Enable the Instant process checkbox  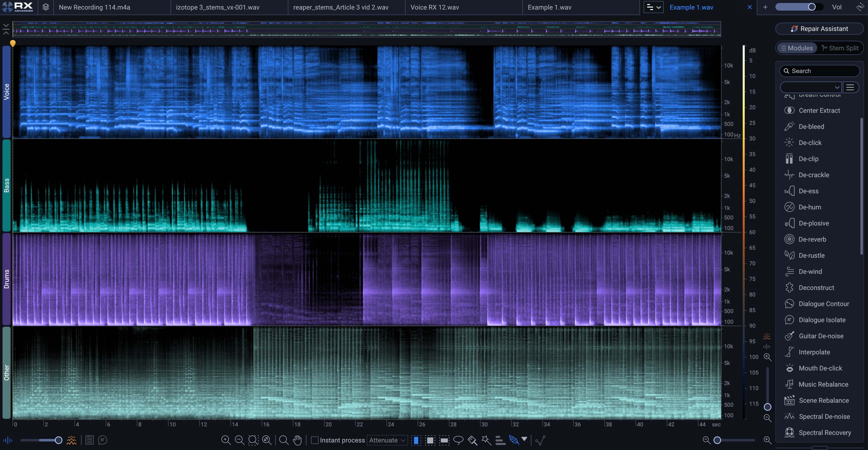(314, 440)
